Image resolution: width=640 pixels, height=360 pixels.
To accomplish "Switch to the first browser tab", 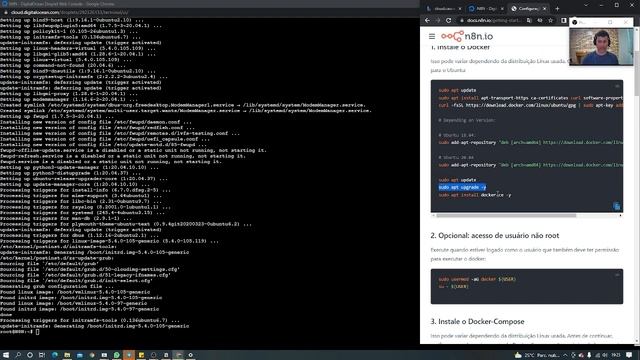I will (x=443, y=9).
